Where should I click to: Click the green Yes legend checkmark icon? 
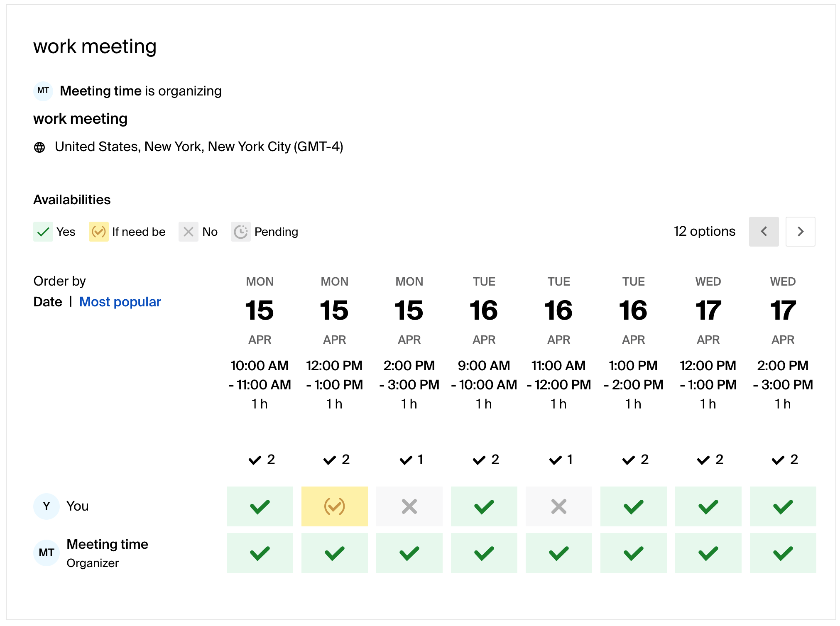[43, 232]
